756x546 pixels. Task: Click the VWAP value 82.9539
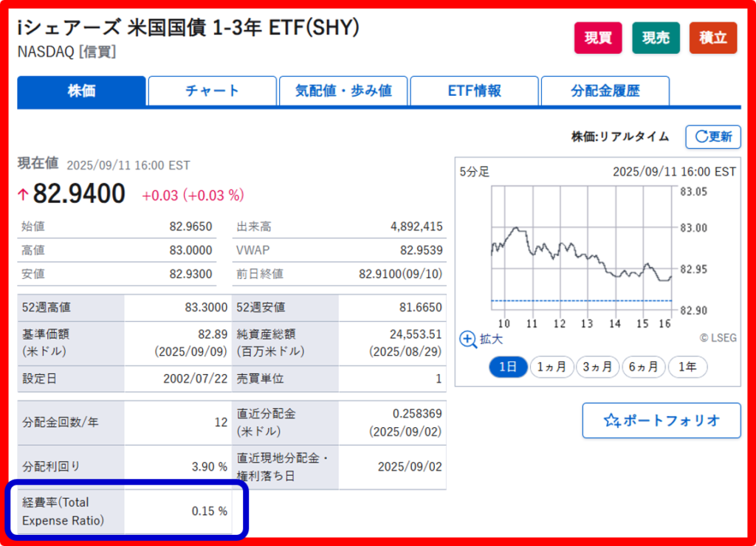pos(422,250)
